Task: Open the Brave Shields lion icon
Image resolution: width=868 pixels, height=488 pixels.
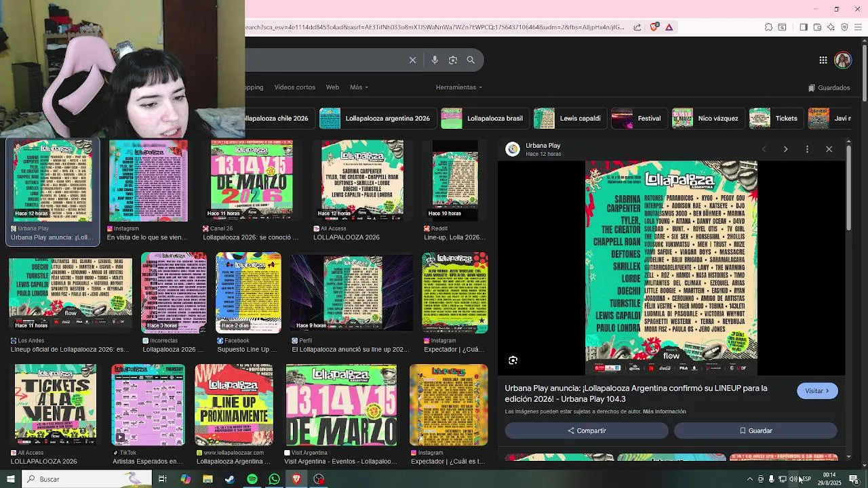Action: point(654,27)
